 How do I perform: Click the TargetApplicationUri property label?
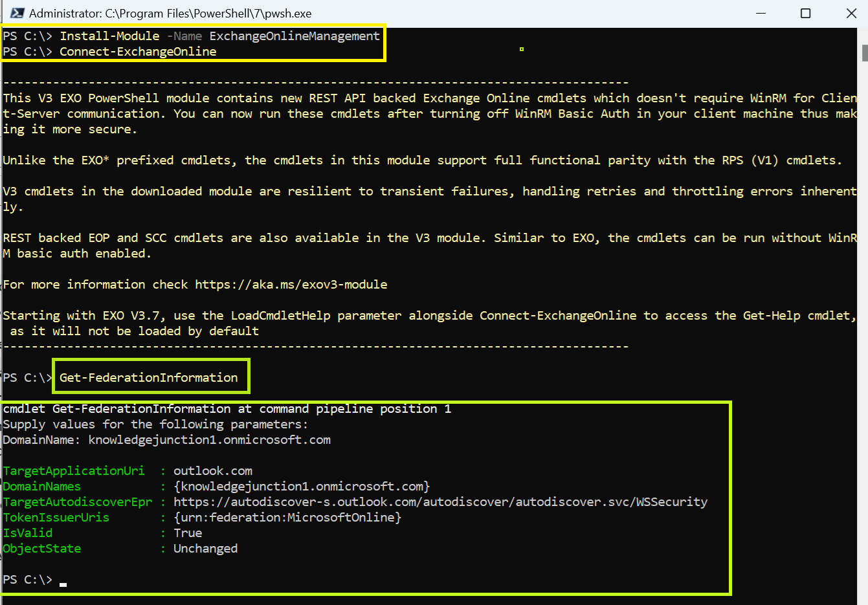pos(74,471)
